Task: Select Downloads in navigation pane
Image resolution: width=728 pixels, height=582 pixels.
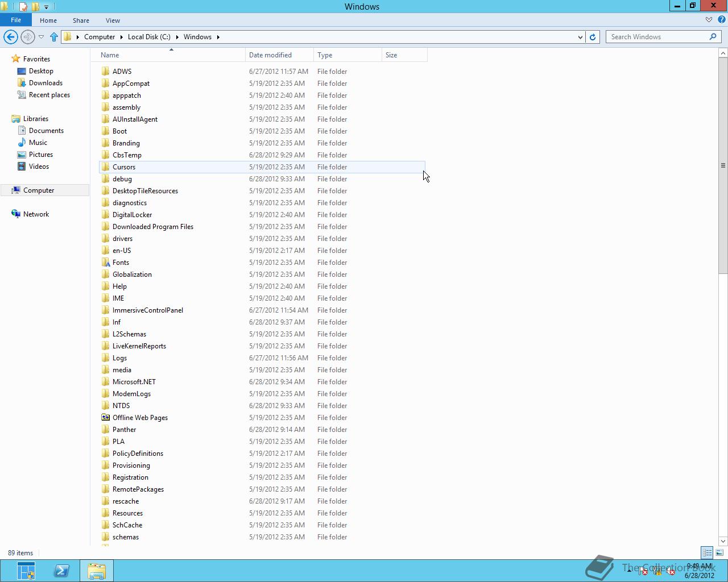Action: (45, 83)
